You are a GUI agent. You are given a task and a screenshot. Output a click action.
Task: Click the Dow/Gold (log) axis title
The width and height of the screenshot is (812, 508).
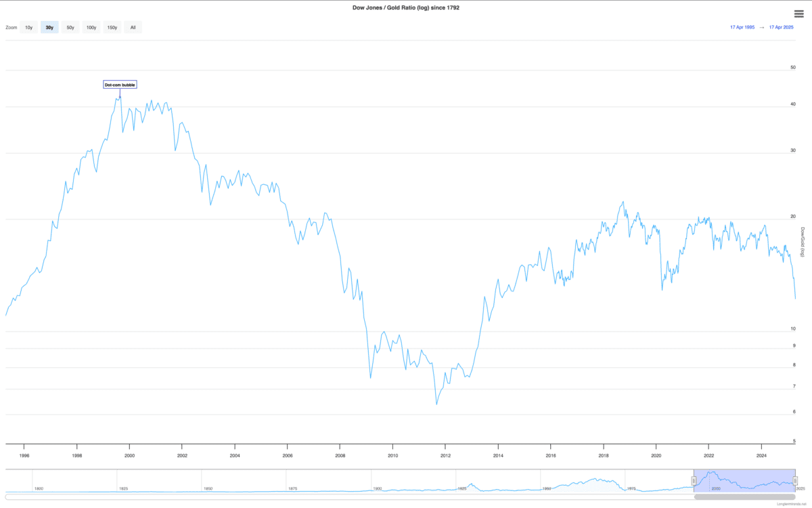803,242
